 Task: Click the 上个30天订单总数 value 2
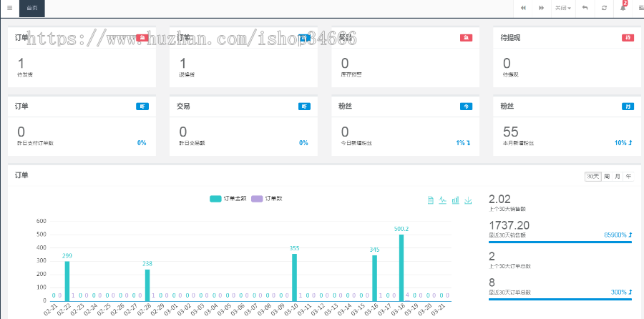point(492,257)
